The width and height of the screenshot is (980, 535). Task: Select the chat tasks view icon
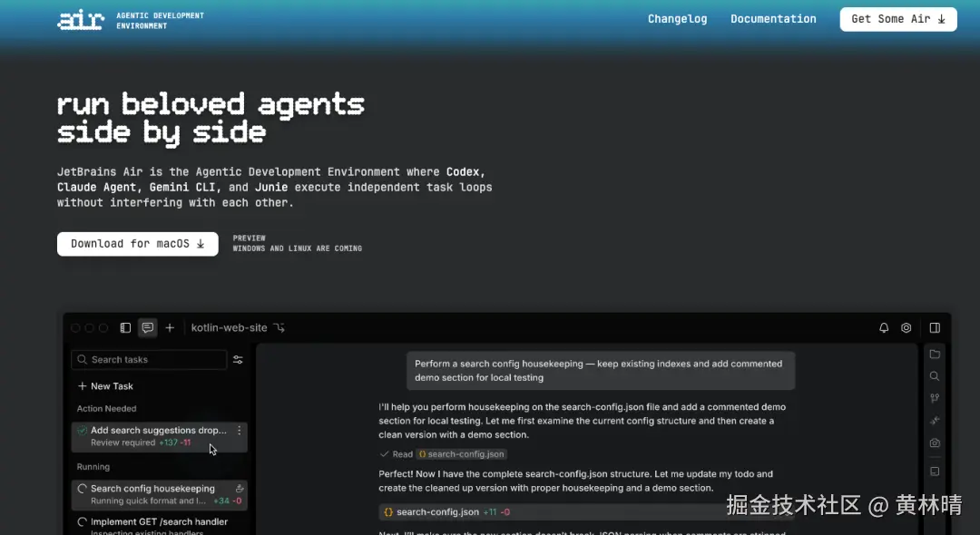[x=148, y=327]
